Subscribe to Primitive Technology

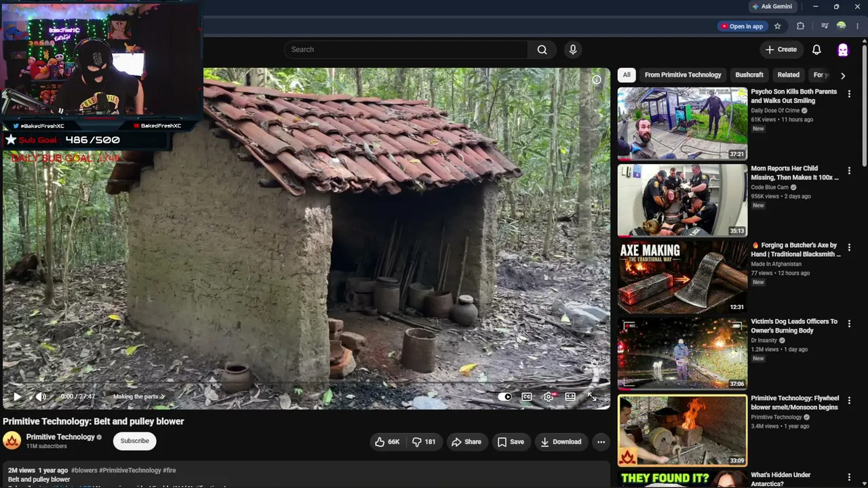coord(134,441)
